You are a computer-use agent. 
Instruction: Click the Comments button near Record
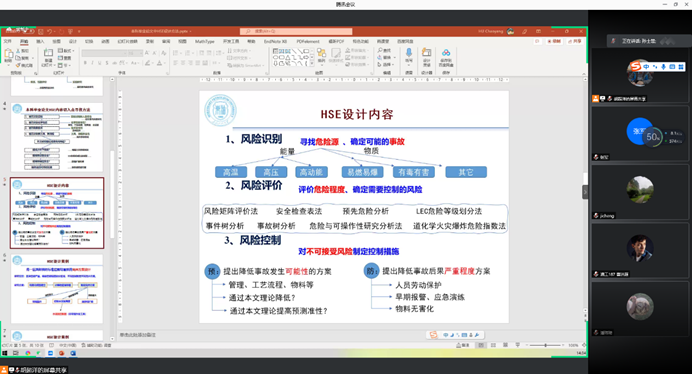(537, 41)
